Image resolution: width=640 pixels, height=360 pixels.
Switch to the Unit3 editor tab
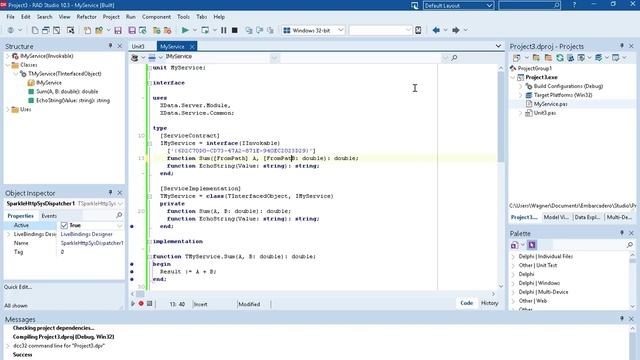click(138, 47)
